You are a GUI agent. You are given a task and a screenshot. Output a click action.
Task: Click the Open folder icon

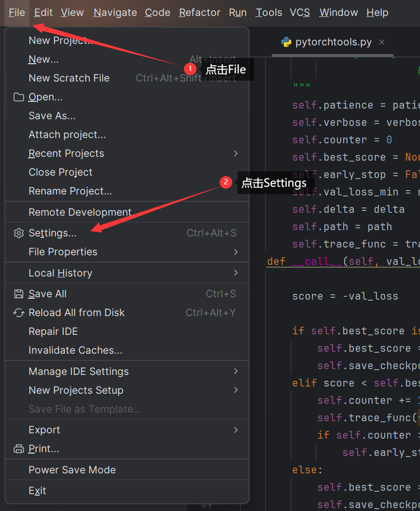pos(19,97)
